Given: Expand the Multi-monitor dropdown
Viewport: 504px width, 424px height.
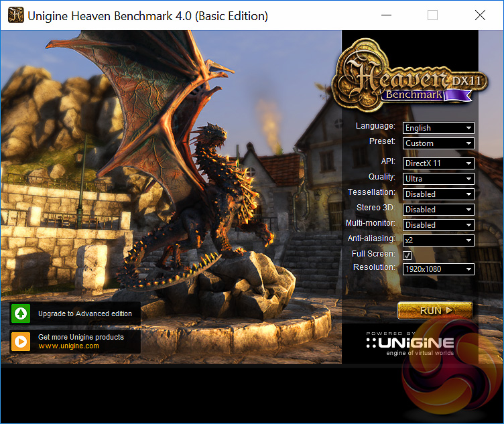Looking at the screenshot, I should [438, 225].
